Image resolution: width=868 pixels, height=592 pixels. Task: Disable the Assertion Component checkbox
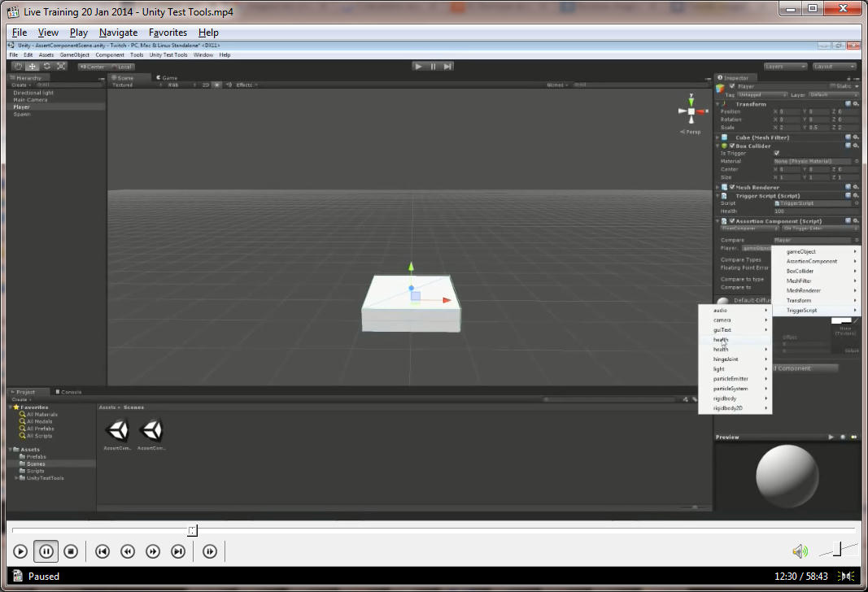(x=732, y=220)
